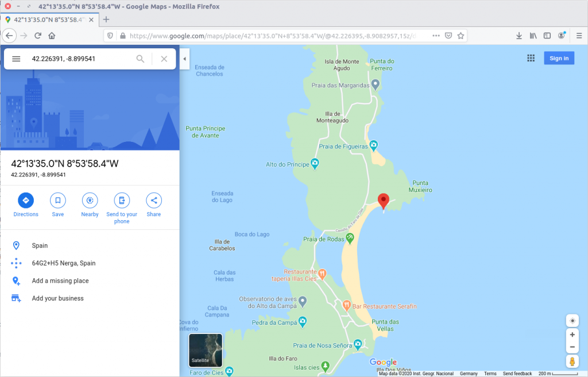This screenshot has height=377, width=588.
Task: Select Praia de Nosa Señora marker
Action: (358, 344)
